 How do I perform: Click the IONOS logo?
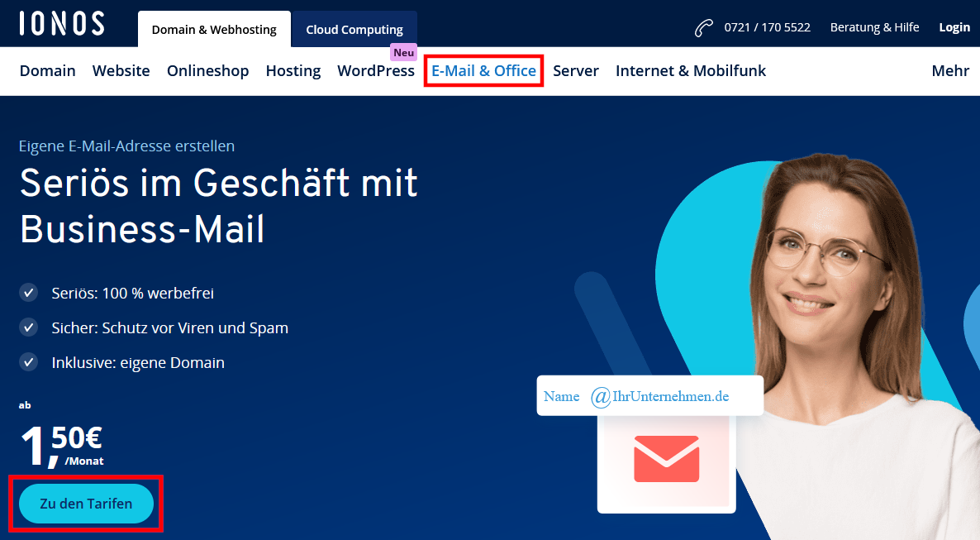(62, 24)
